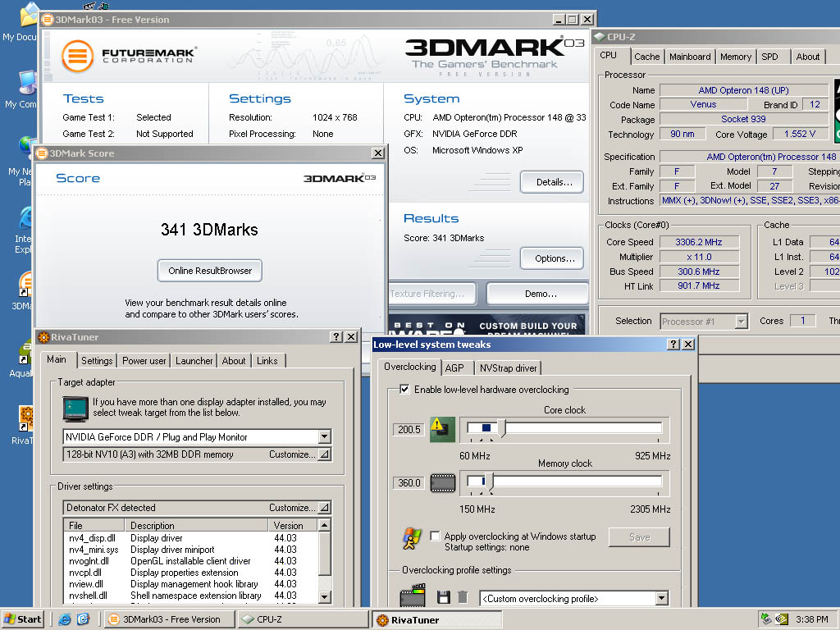
Task: Click the memory chip icon beside Memory clock
Action: pos(442,482)
